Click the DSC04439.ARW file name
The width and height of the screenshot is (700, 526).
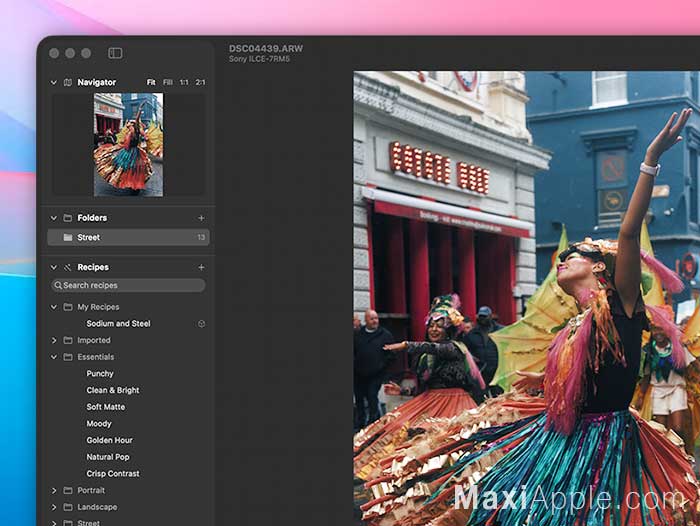point(266,48)
